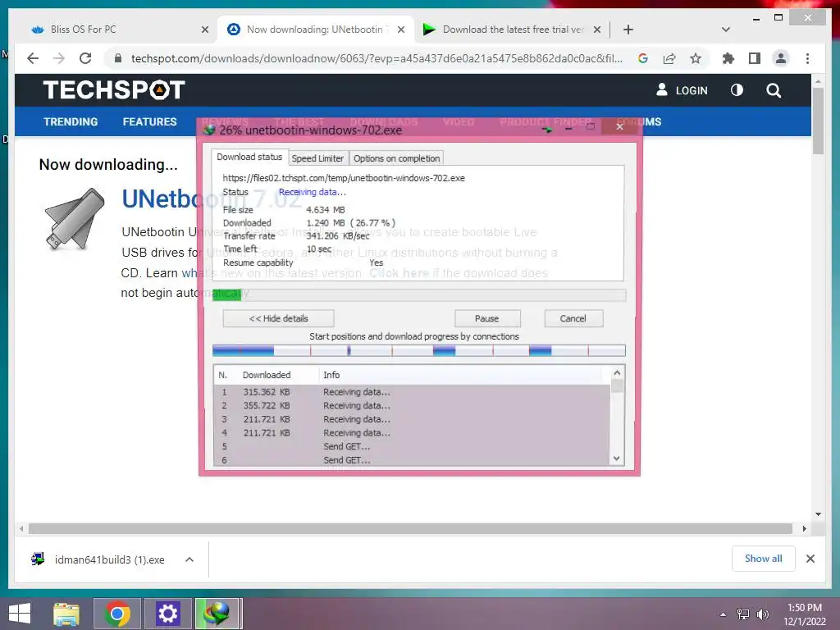Click the share page icon
The width and height of the screenshot is (840, 630).
(669, 58)
